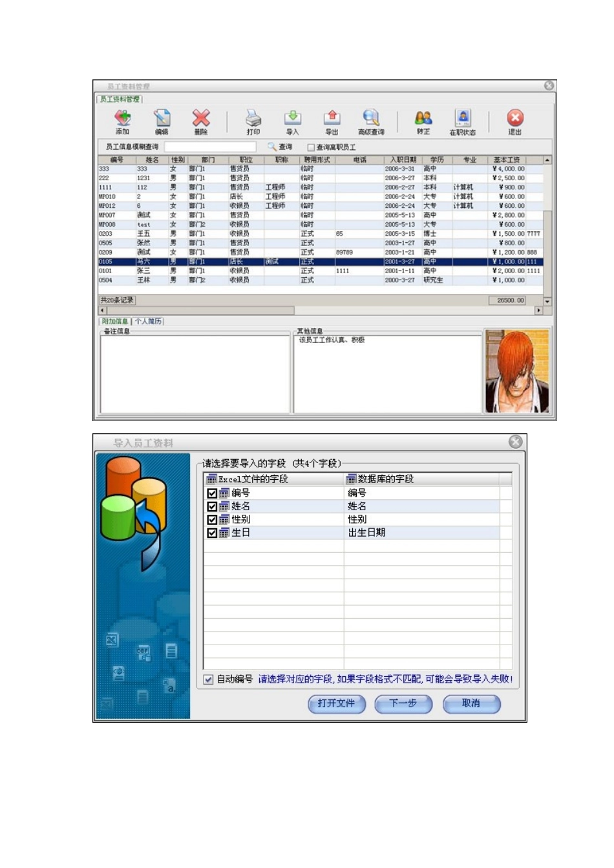Click inside the 其他信息 text area
This screenshot has width=614, height=868.
pos(388,373)
